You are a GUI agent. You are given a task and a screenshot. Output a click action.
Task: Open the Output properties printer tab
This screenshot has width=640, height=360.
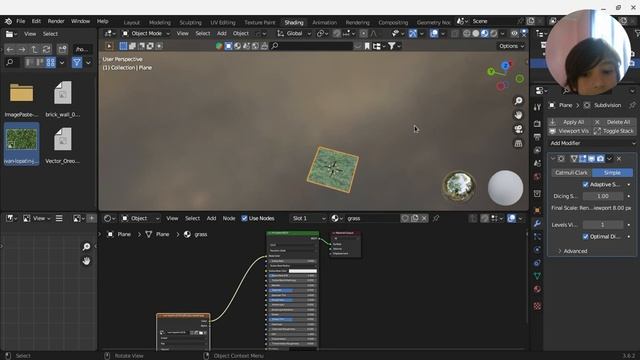coord(537,137)
